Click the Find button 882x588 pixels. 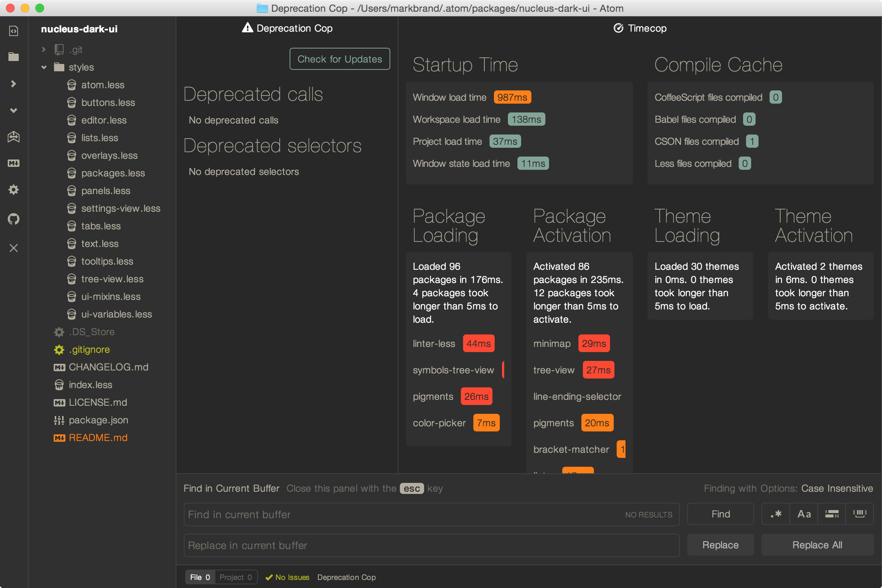pyautogui.click(x=720, y=514)
